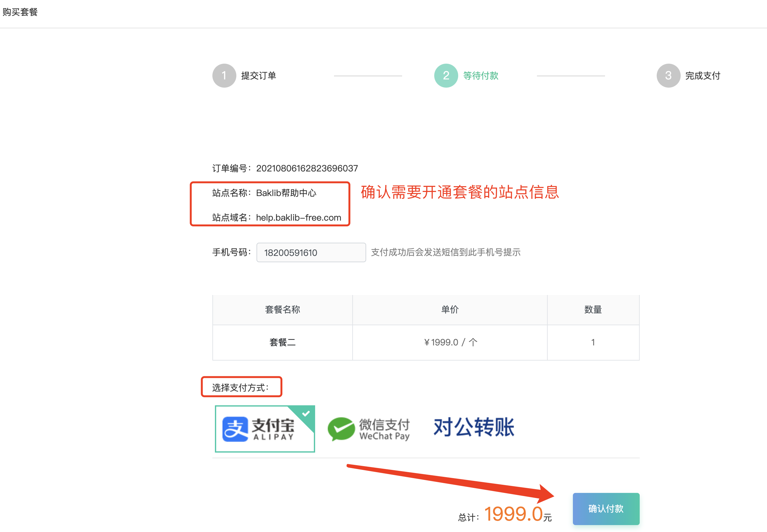Click the 等待付款 step label

[x=481, y=76]
